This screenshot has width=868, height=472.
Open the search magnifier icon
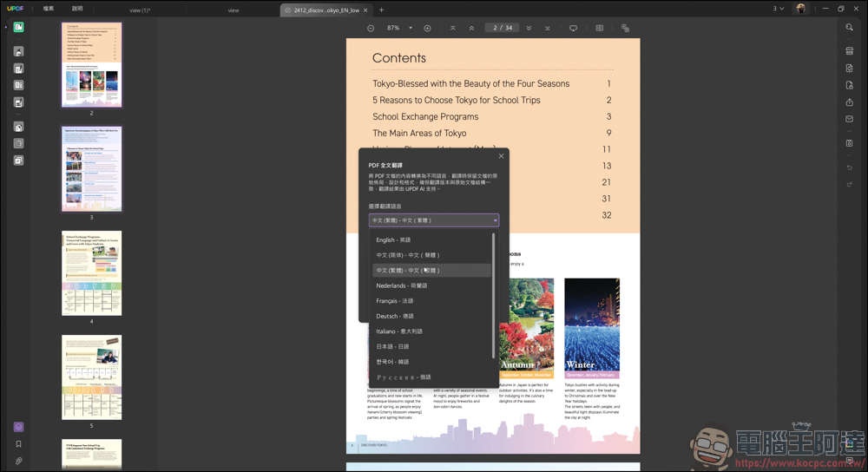pyautogui.click(x=849, y=27)
